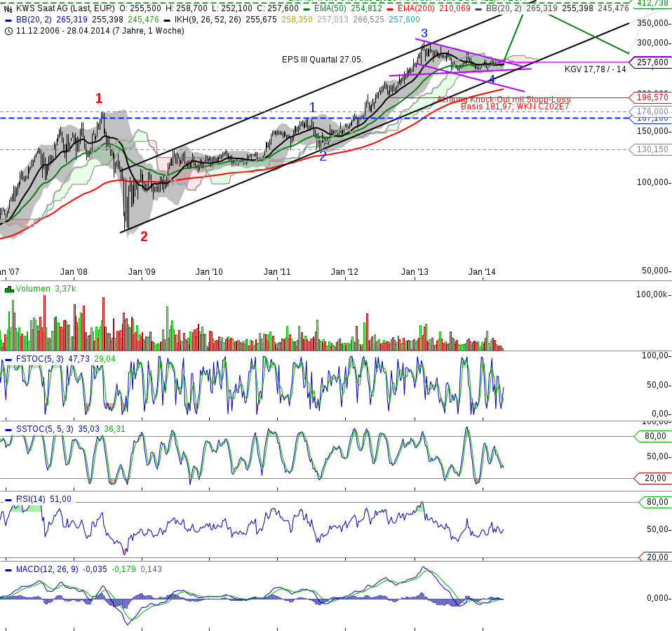Click the black dash icon before IKH(9, 26, 52, 26)

[x=166, y=20]
